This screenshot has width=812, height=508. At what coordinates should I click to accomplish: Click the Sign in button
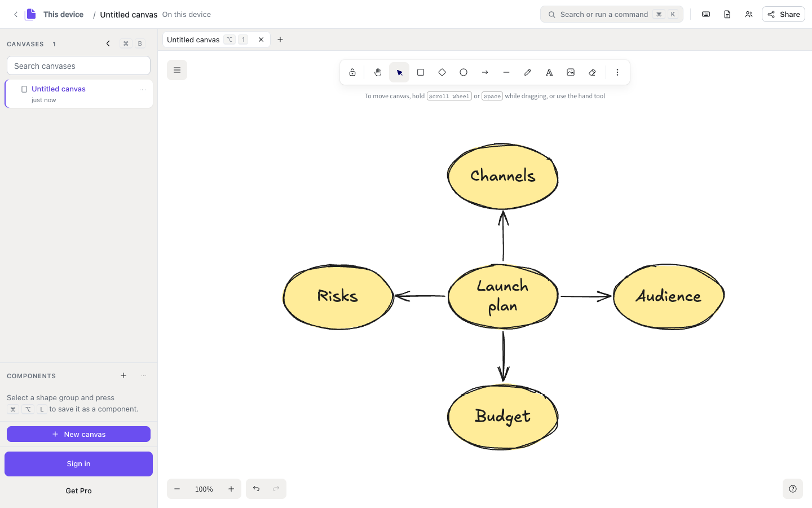coord(78,464)
